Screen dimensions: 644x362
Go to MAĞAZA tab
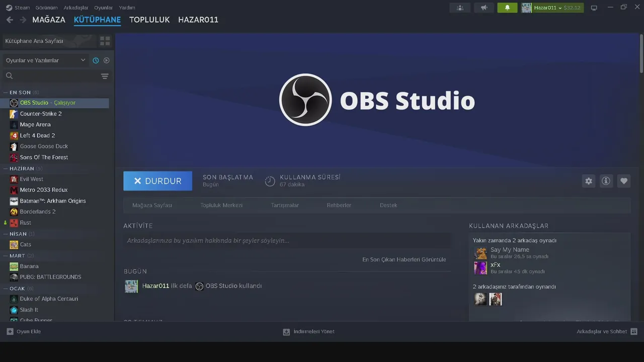click(49, 20)
